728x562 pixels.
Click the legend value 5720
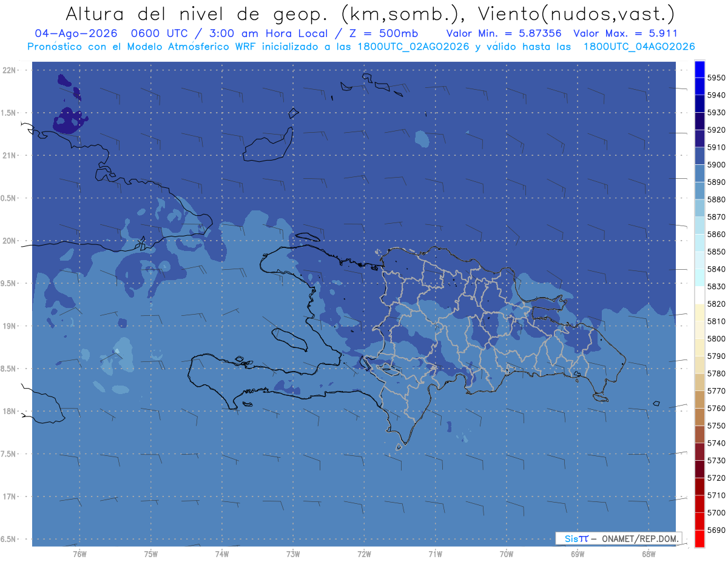[x=716, y=478]
